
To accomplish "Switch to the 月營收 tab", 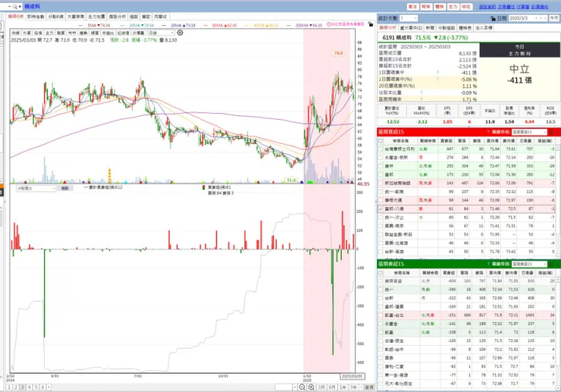I will tap(160, 17).
